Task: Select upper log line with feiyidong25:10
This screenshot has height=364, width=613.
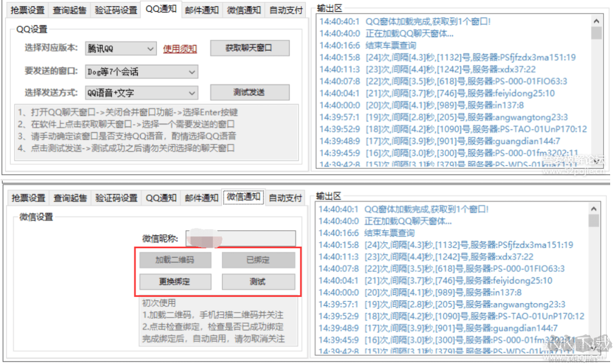Action: pos(437,94)
